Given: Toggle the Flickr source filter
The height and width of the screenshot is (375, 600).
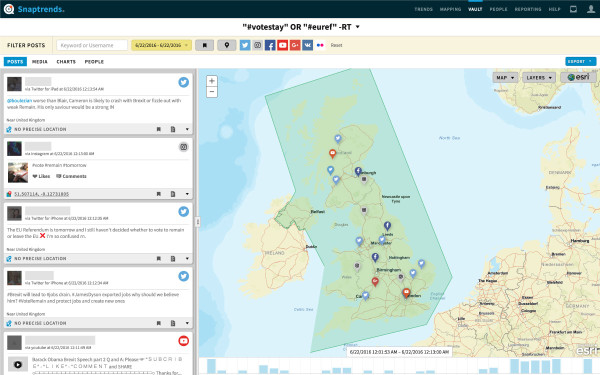Looking at the screenshot, I should coord(320,45).
